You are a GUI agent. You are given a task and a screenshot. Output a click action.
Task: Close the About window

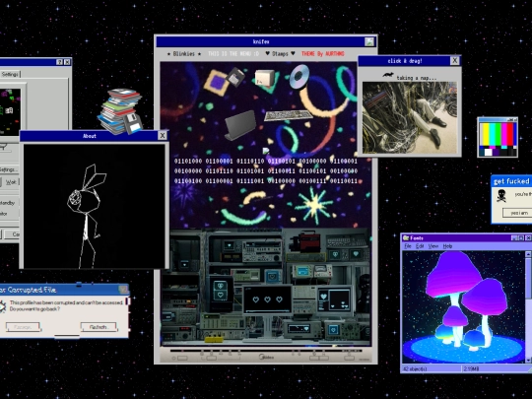click(x=163, y=136)
